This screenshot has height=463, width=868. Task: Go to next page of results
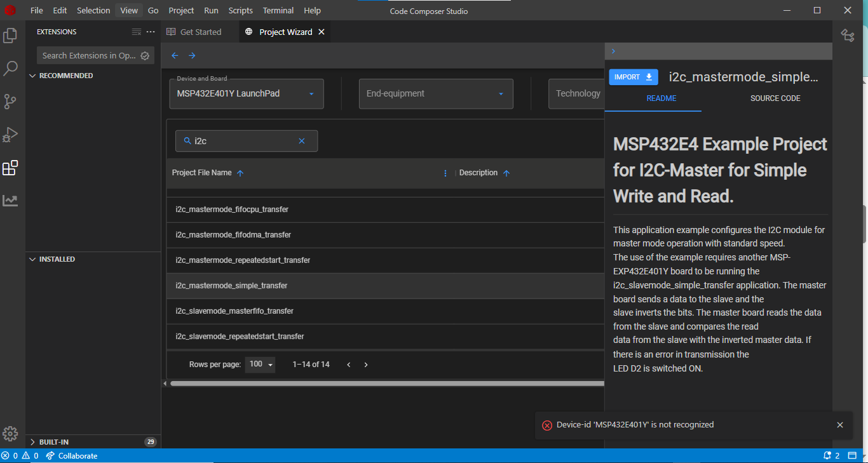pos(366,365)
